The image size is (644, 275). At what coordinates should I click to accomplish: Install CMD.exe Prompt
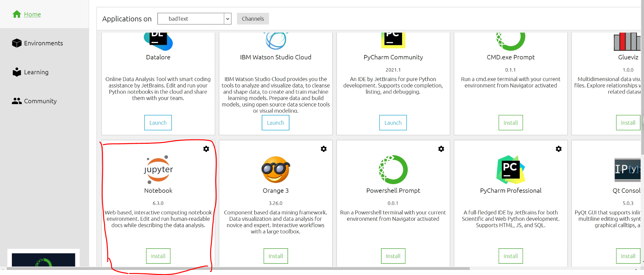coord(511,123)
